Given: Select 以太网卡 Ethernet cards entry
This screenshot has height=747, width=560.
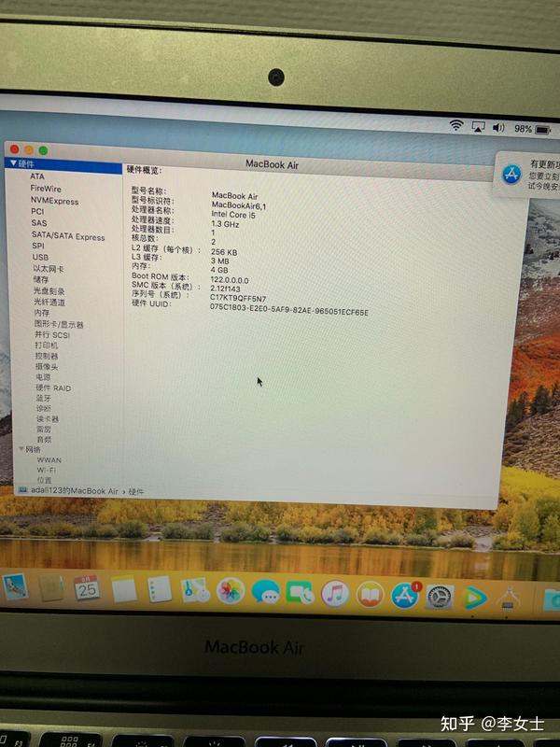Looking at the screenshot, I should [x=49, y=269].
